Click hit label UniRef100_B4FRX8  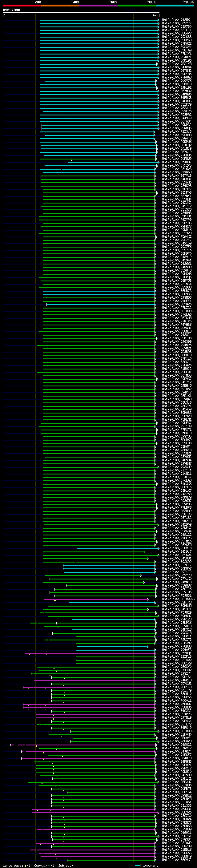pos(176,98)
